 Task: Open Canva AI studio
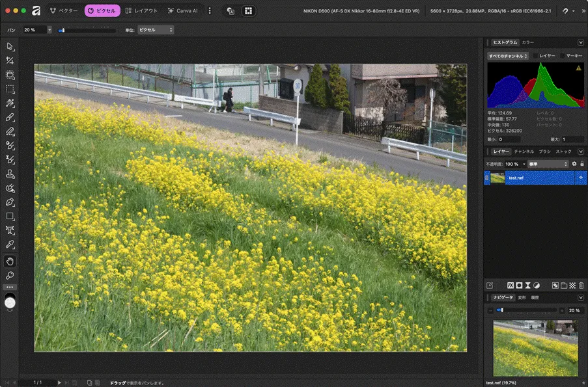pyautogui.click(x=183, y=11)
